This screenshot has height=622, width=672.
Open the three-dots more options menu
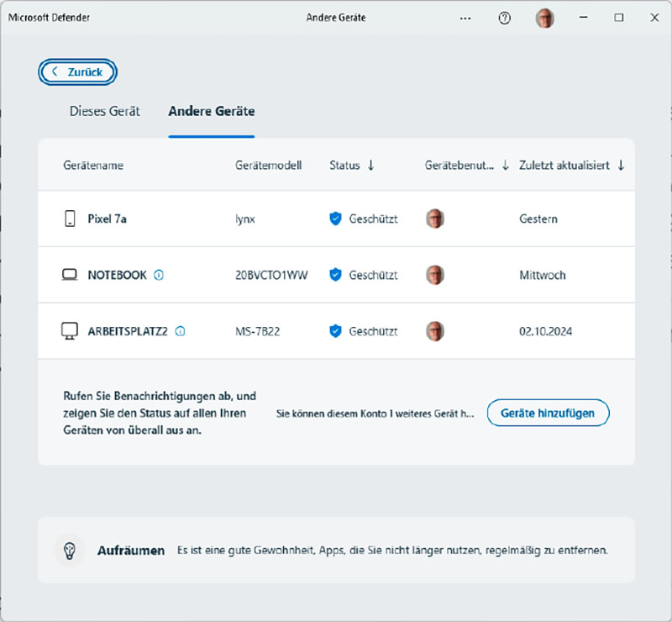pyautogui.click(x=465, y=18)
